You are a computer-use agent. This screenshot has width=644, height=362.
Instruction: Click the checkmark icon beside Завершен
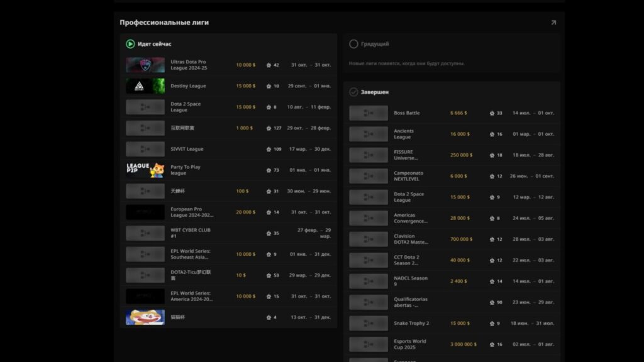click(x=353, y=92)
